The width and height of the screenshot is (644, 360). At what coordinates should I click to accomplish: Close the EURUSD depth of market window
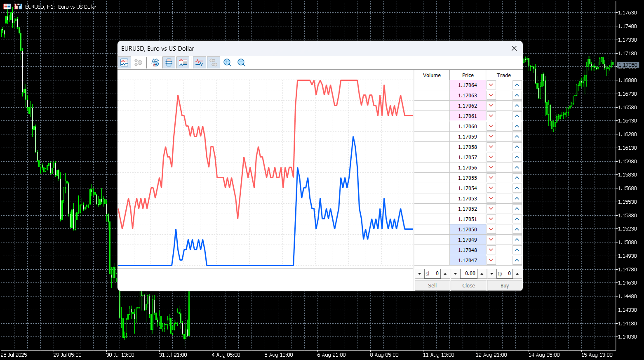tap(514, 48)
